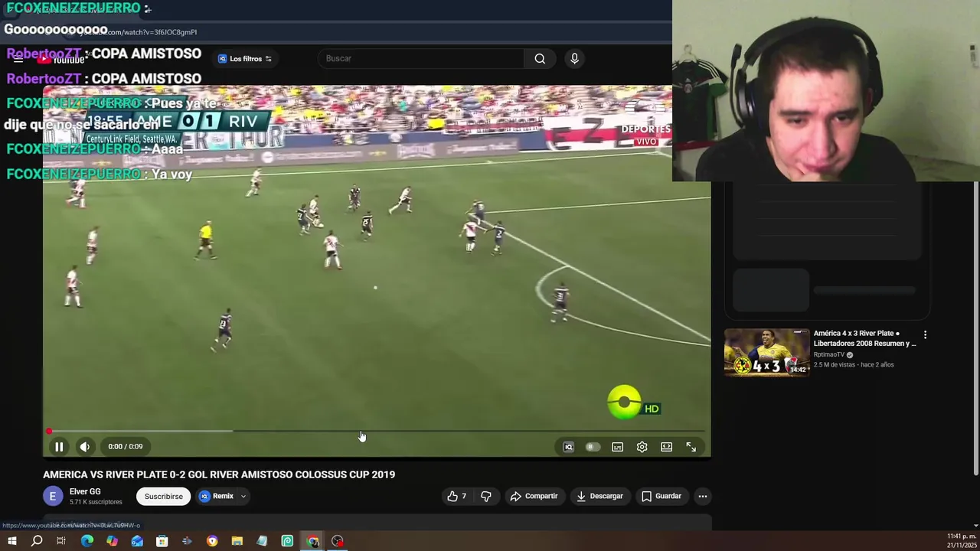Click the YouTube logo

click(63, 59)
